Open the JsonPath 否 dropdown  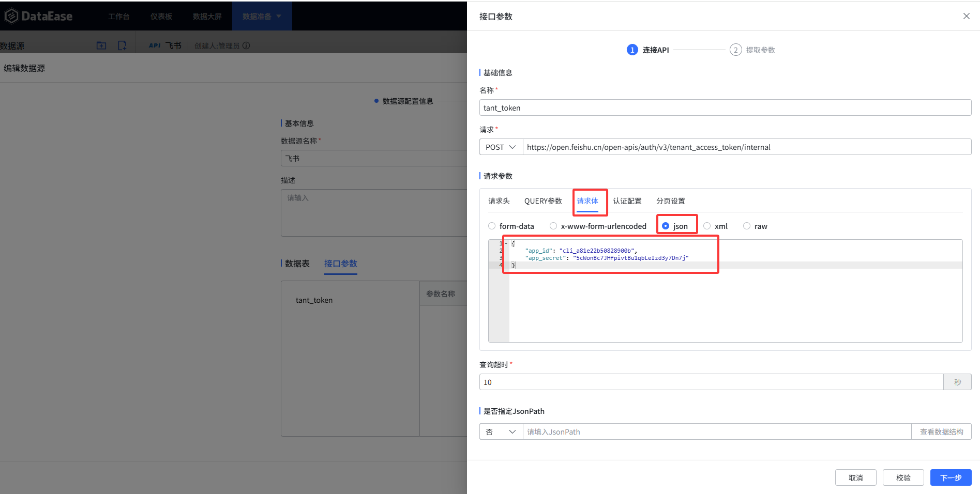501,431
